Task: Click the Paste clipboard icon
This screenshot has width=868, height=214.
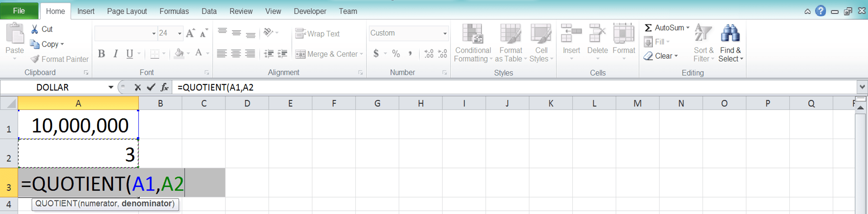Action: (x=15, y=34)
